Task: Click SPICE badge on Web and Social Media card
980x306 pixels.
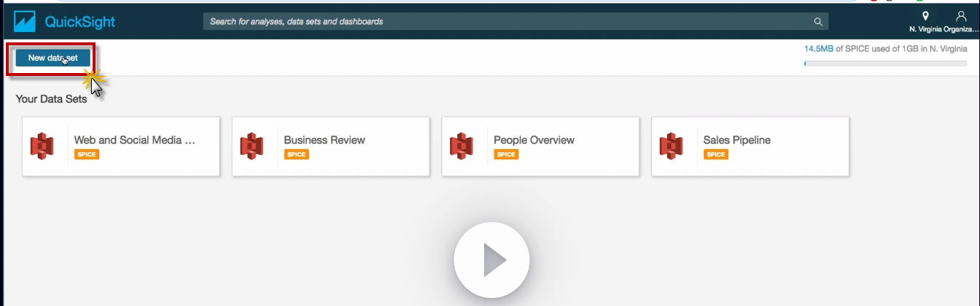Action: [x=86, y=154]
